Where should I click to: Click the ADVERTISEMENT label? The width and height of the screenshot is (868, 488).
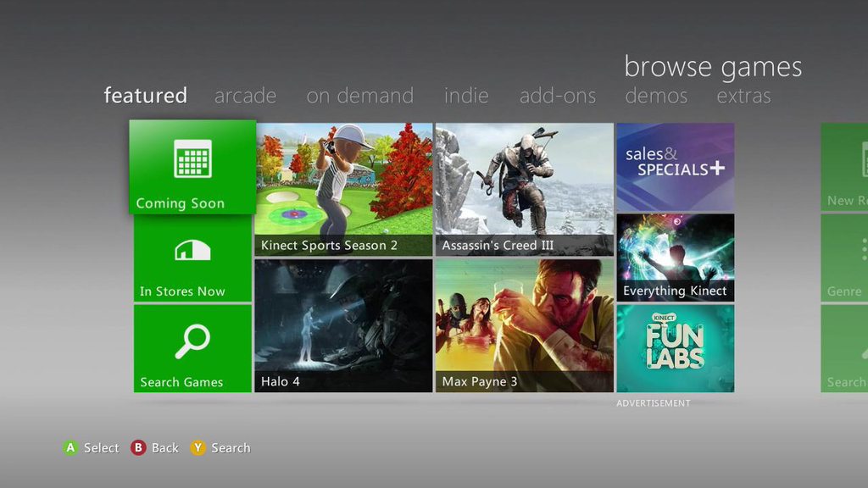click(654, 403)
